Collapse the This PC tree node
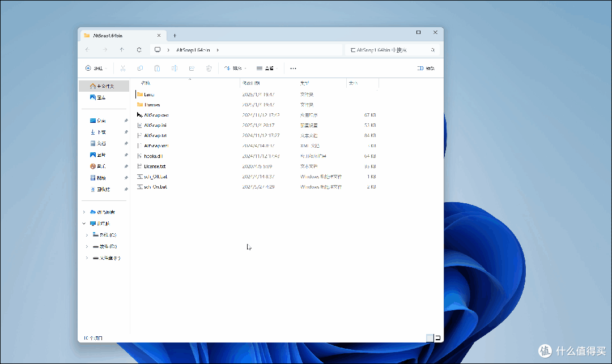Screen dimensions: 612x364 (84, 223)
